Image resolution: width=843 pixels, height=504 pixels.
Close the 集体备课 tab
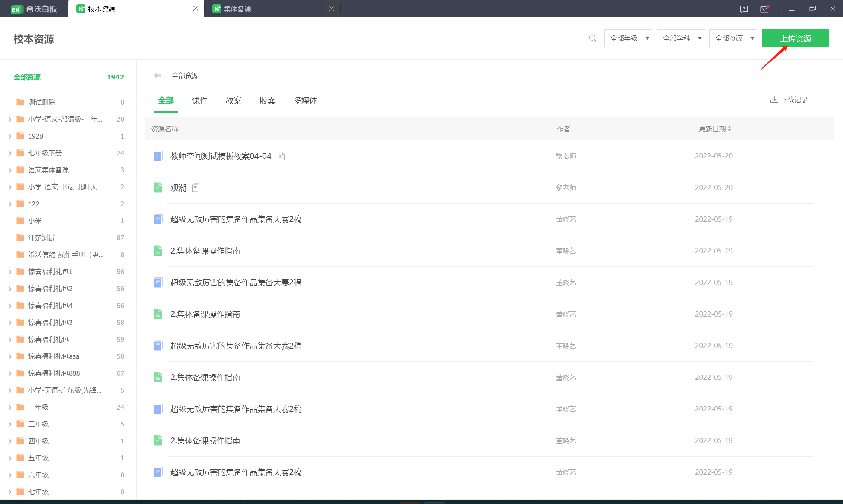331,8
